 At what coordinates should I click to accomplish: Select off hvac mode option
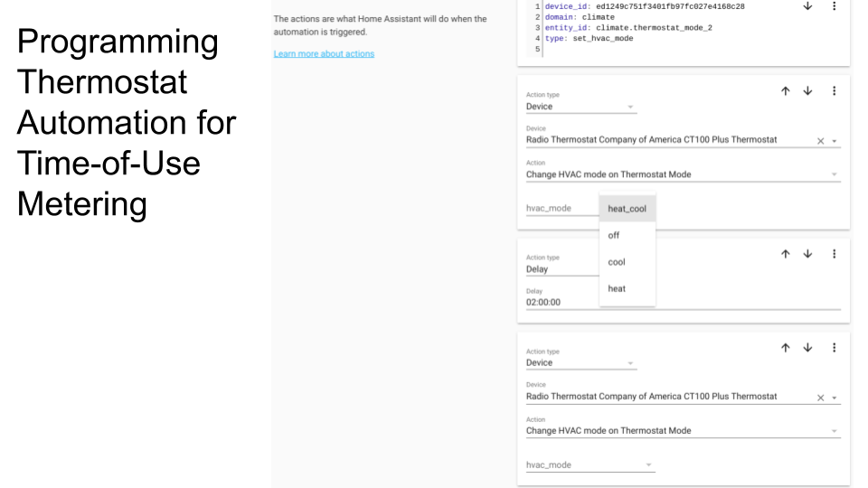(627, 235)
